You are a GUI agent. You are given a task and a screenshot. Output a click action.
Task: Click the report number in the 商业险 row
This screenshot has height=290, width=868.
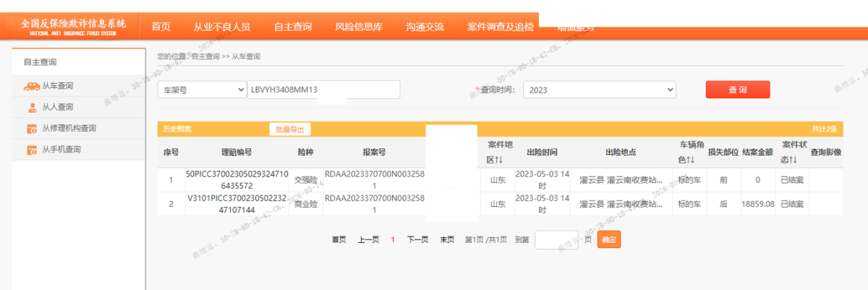tap(374, 204)
